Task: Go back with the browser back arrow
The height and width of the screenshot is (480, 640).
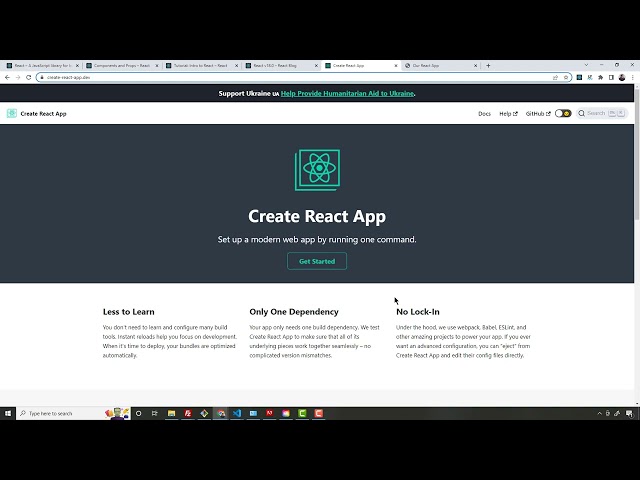Action: pyautogui.click(x=7, y=77)
